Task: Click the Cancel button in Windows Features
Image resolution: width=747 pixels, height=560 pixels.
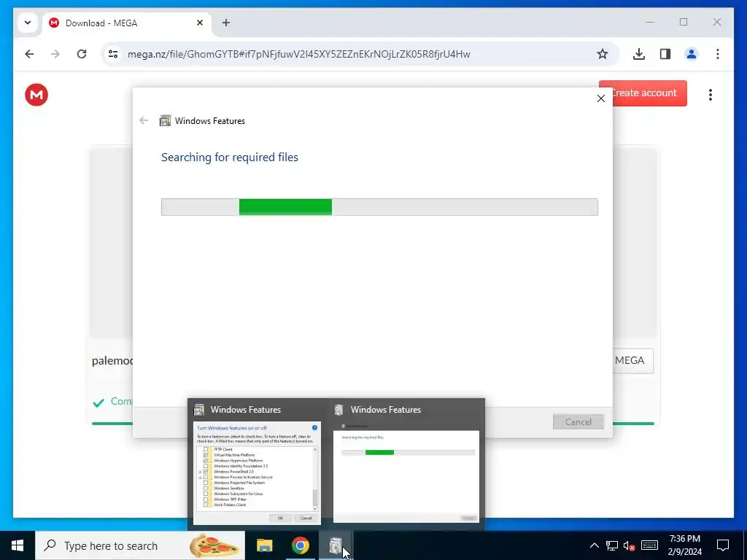Action: click(578, 422)
